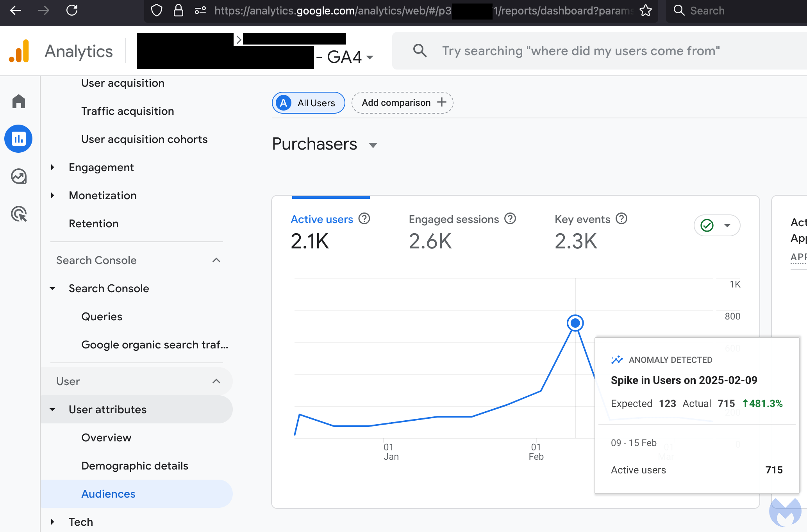Open the Purchasers audience dropdown
807x532 pixels.
(x=373, y=145)
